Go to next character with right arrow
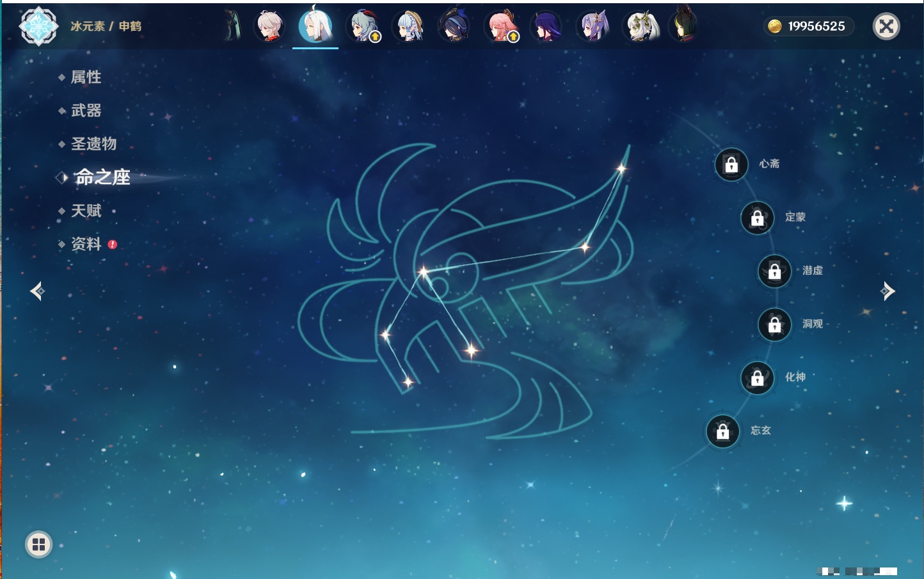 pyautogui.click(x=888, y=291)
